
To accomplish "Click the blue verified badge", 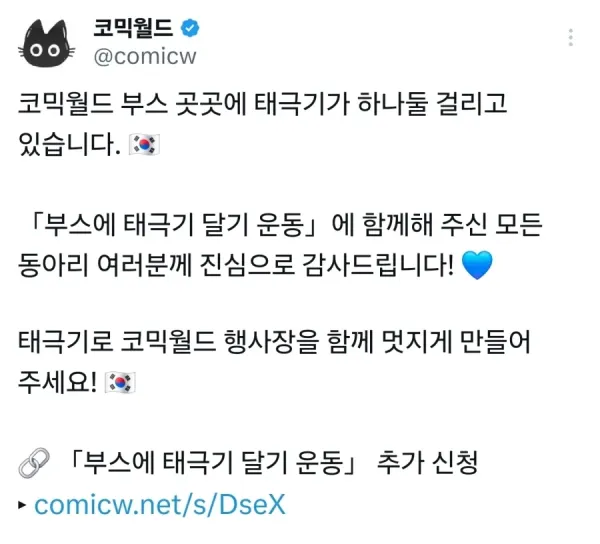I will click(190, 28).
